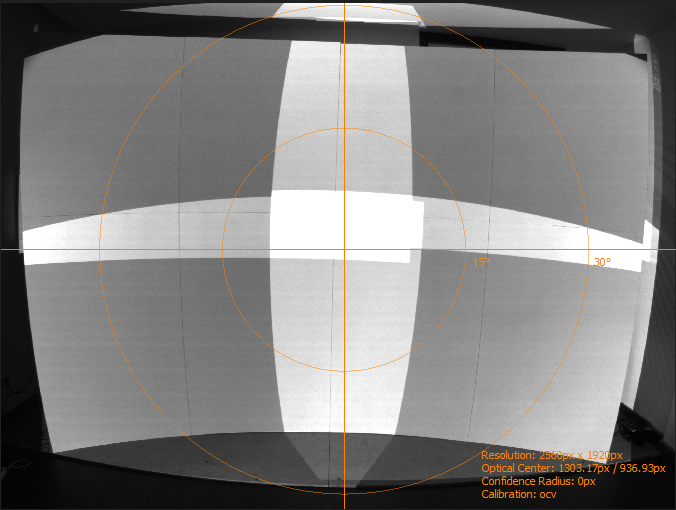The image size is (676, 510).
Task: Click the bright rectangle at the top edge
Action: click(x=347, y=11)
